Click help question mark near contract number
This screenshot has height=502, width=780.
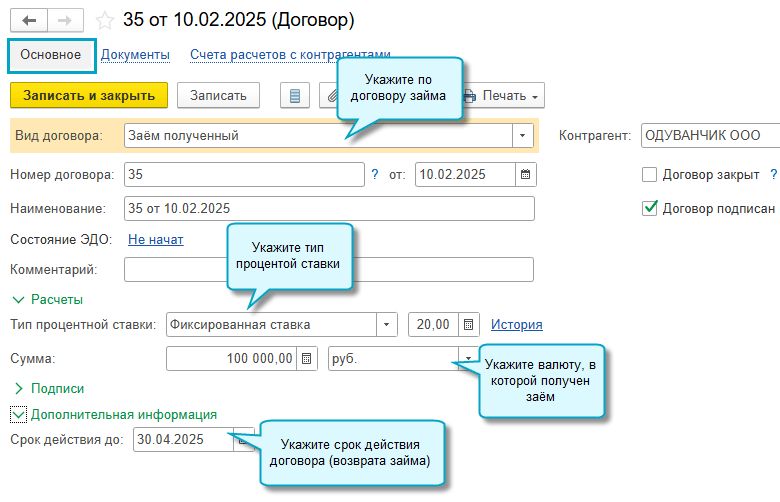coord(375,174)
